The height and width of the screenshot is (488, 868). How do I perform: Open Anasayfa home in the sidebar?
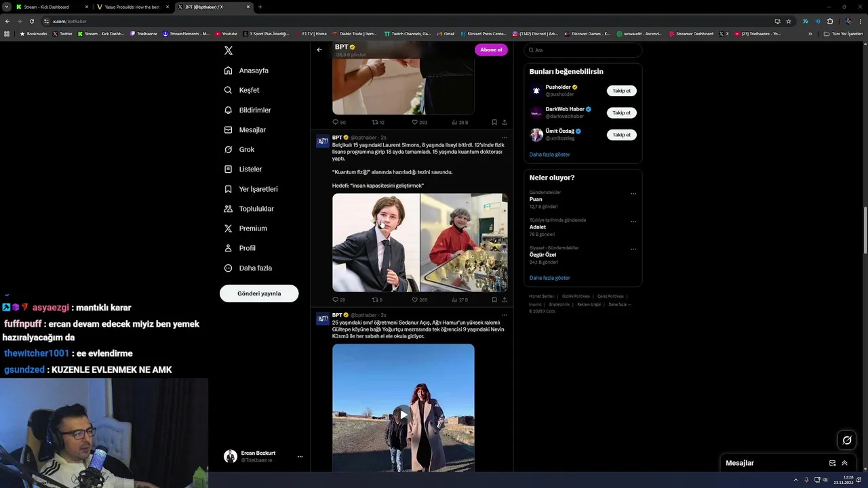click(246, 70)
